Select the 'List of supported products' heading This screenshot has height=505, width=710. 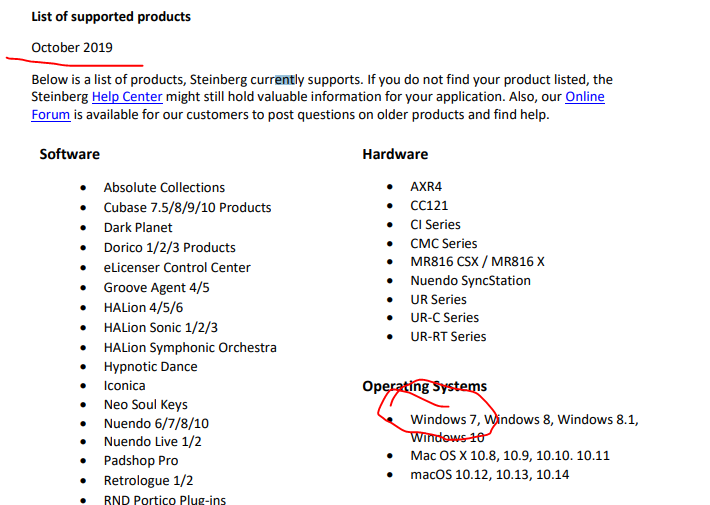point(111,17)
